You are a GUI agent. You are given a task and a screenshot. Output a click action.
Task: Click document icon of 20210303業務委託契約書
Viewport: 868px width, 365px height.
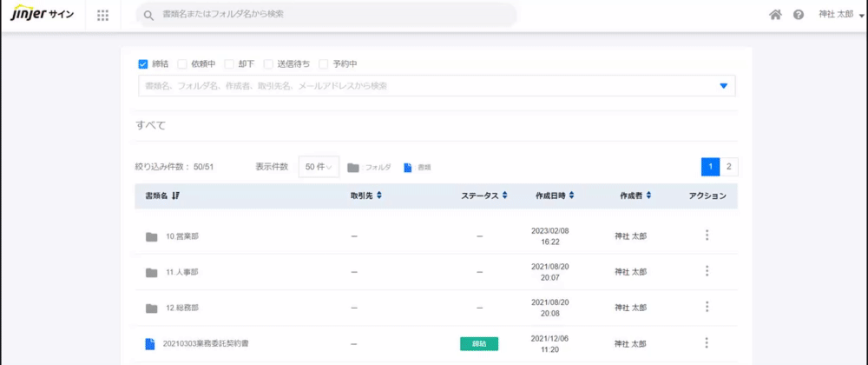pyautogui.click(x=149, y=344)
